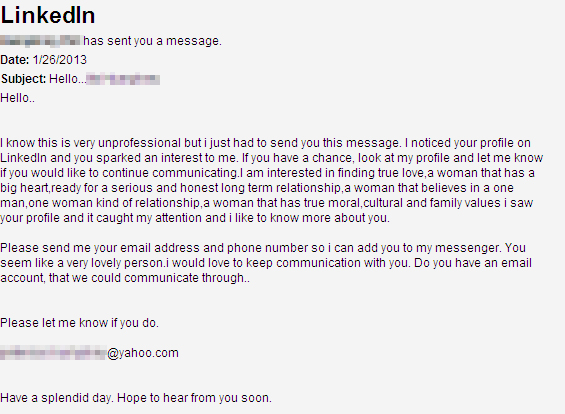Click the blurred name in the subject line

(123, 79)
